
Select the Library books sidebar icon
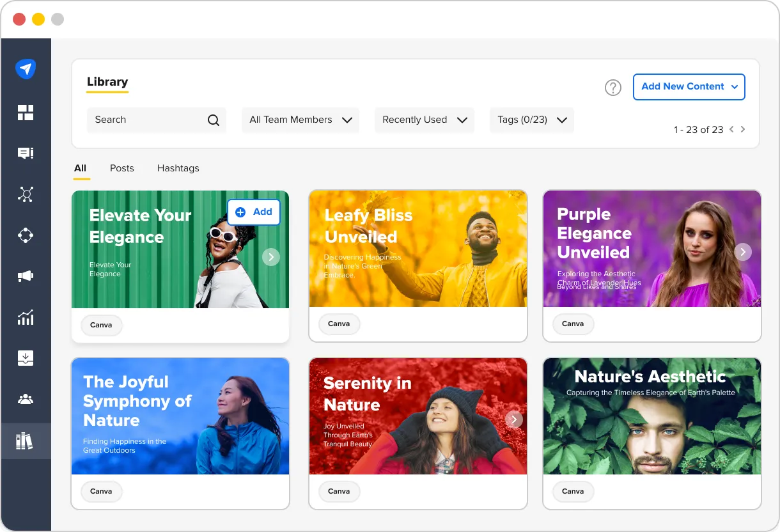(25, 441)
